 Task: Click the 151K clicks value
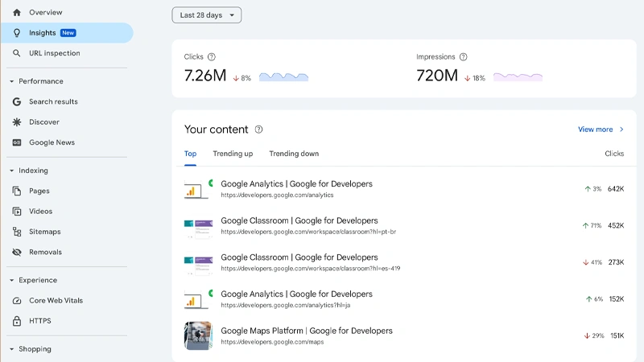tap(617, 335)
